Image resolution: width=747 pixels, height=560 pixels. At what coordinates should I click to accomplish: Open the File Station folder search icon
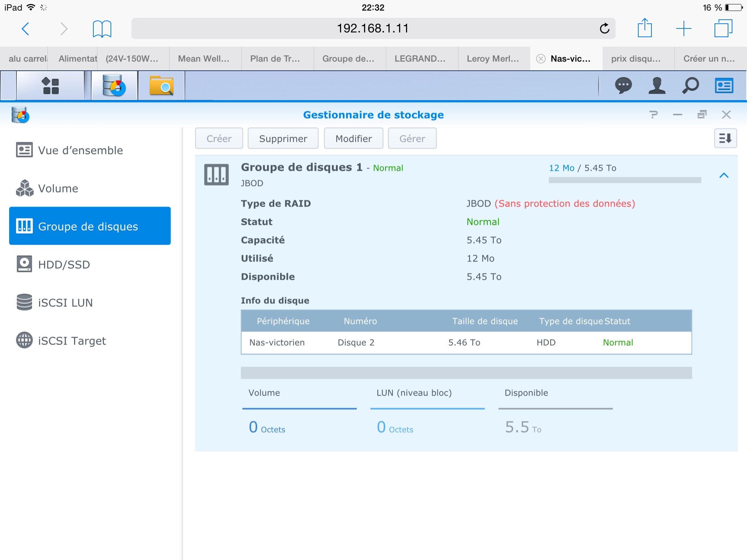(161, 86)
